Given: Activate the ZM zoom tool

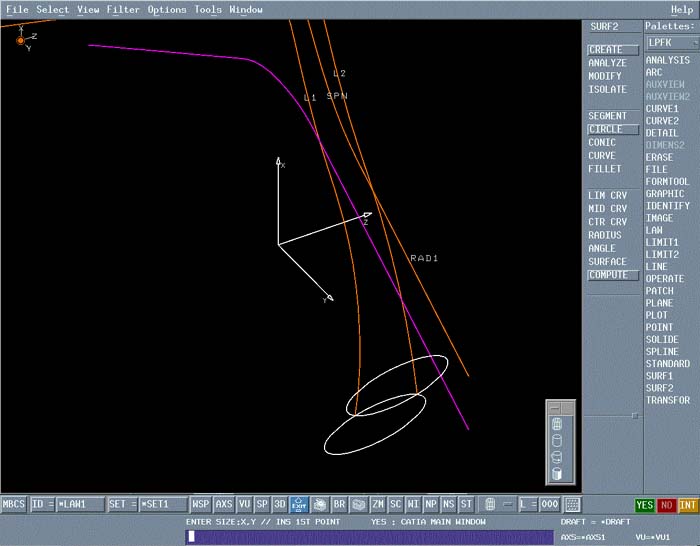Looking at the screenshot, I should (378, 505).
